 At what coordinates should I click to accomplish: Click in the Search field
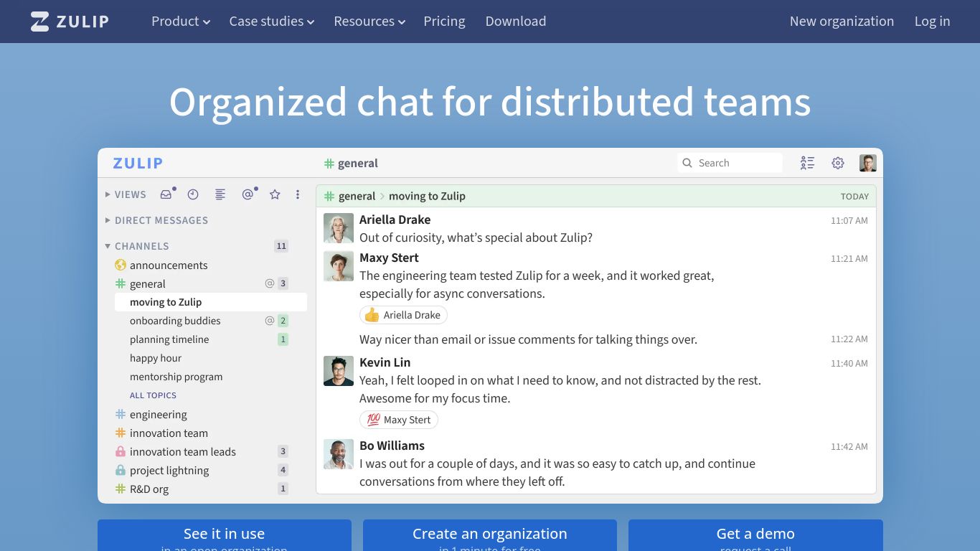730,163
